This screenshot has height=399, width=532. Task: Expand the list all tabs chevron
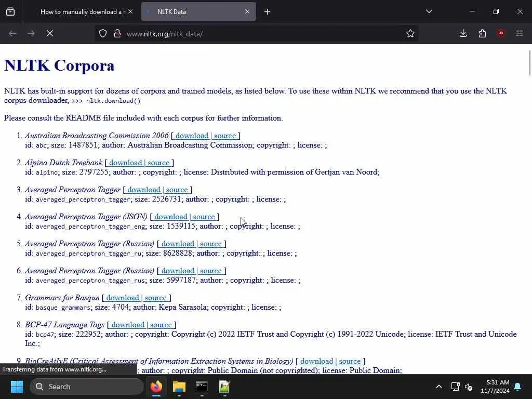tap(429, 11)
